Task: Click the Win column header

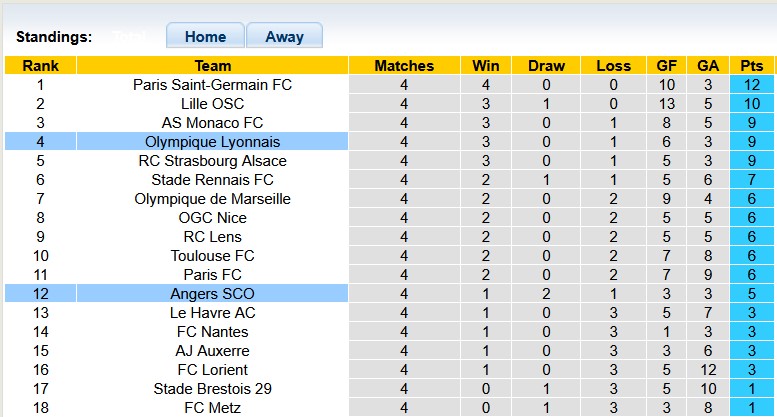Action: click(x=479, y=66)
